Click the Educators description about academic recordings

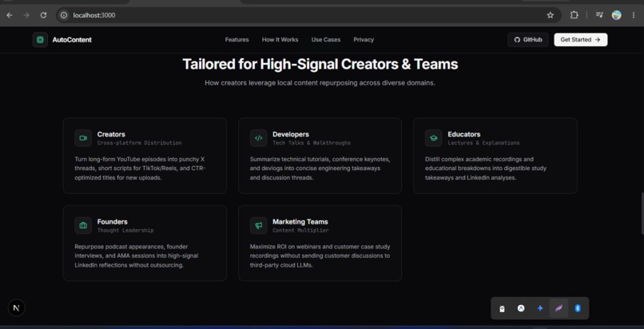tap(486, 168)
